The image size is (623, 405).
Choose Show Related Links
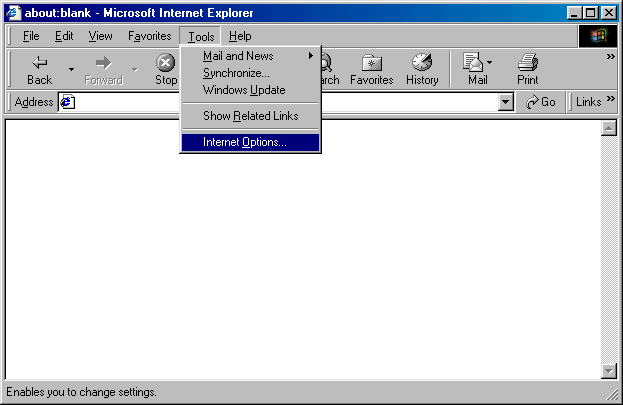pos(250,116)
